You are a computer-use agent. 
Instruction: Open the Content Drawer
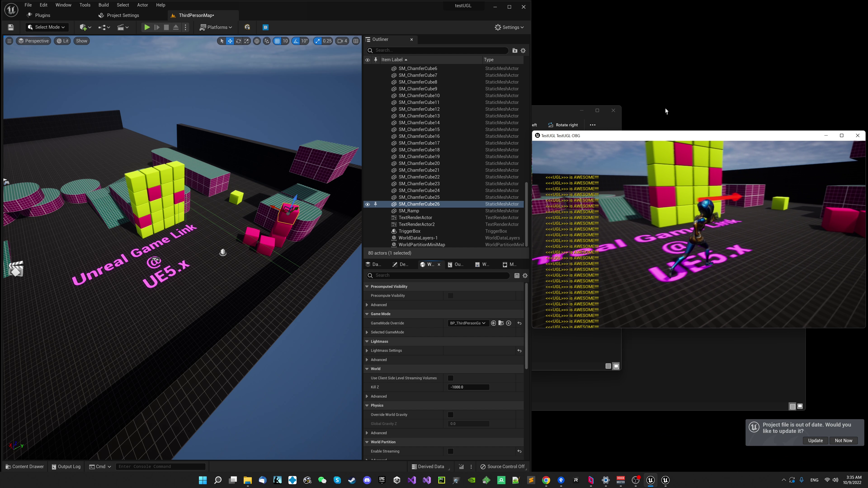click(24, 467)
